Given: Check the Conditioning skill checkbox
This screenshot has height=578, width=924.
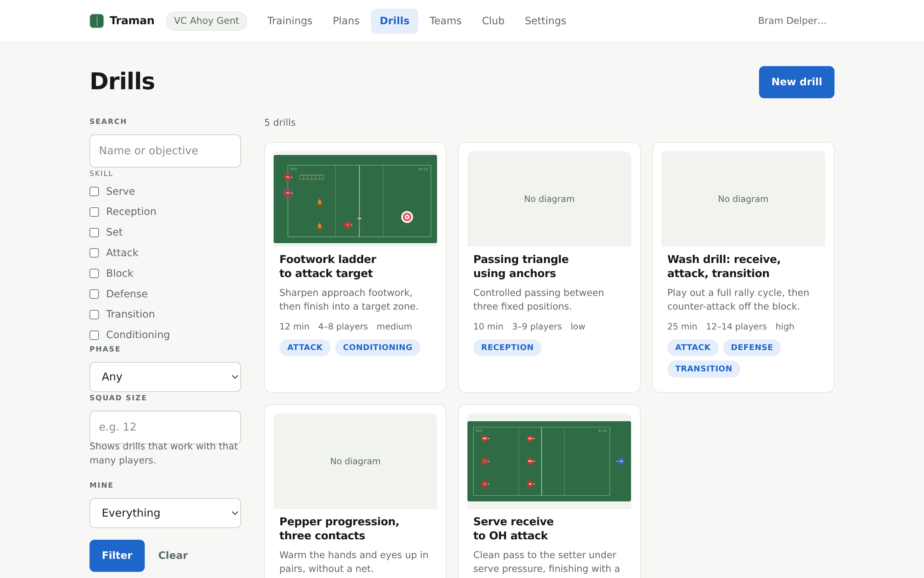Looking at the screenshot, I should click(x=94, y=335).
